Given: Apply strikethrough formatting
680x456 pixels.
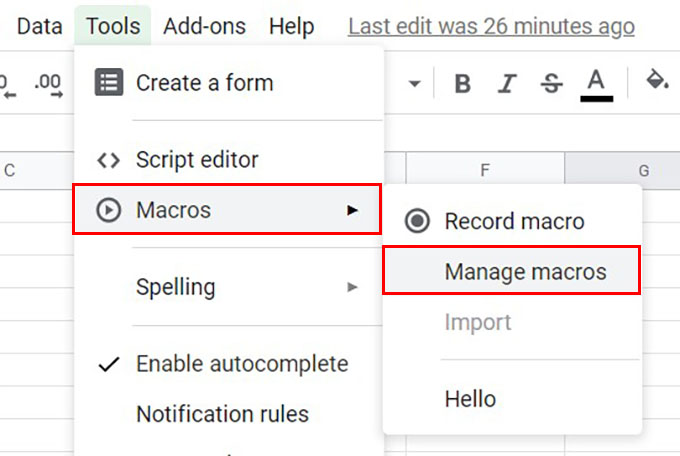Looking at the screenshot, I should pyautogui.click(x=551, y=83).
